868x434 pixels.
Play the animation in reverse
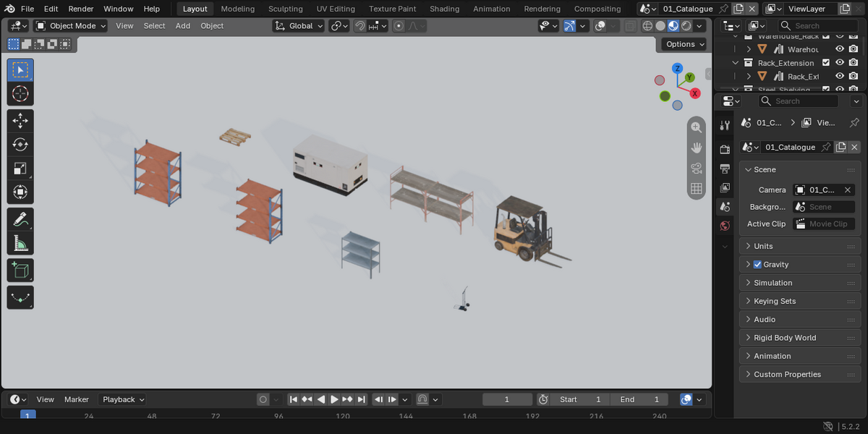321,399
